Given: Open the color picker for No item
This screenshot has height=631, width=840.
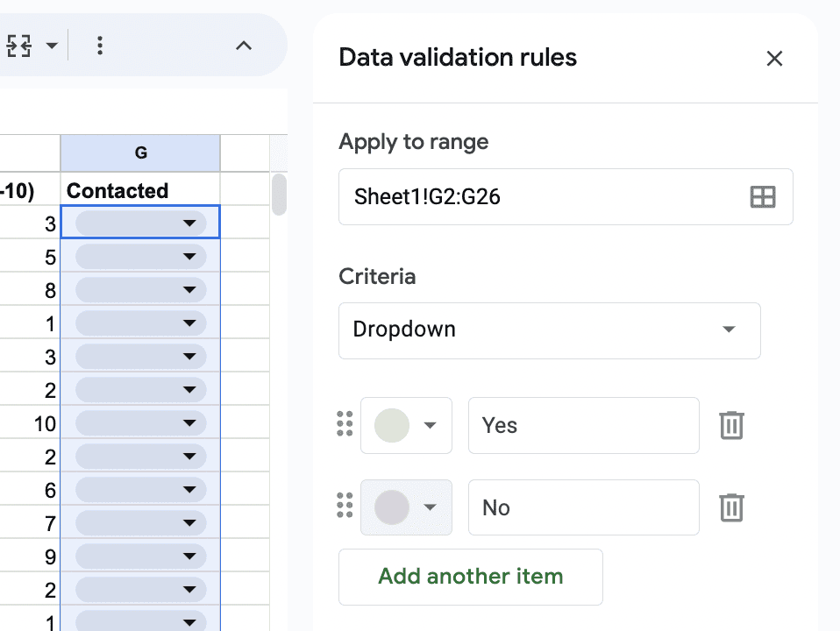Looking at the screenshot, I should pos(406,507).
